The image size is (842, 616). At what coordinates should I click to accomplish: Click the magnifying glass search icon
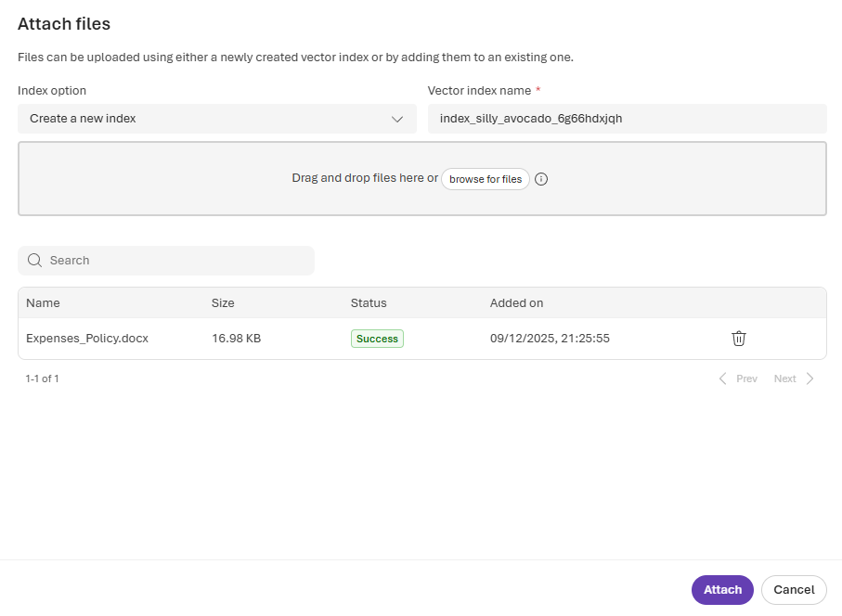pyautogui.click(x=35, y=261)
